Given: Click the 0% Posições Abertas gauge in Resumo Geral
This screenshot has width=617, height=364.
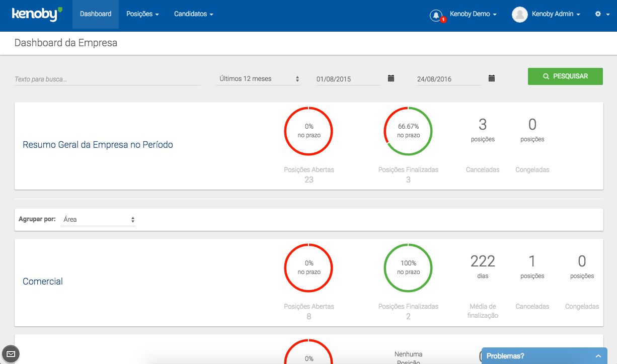Looking at the screenshot, I should (x=309, y=131).
